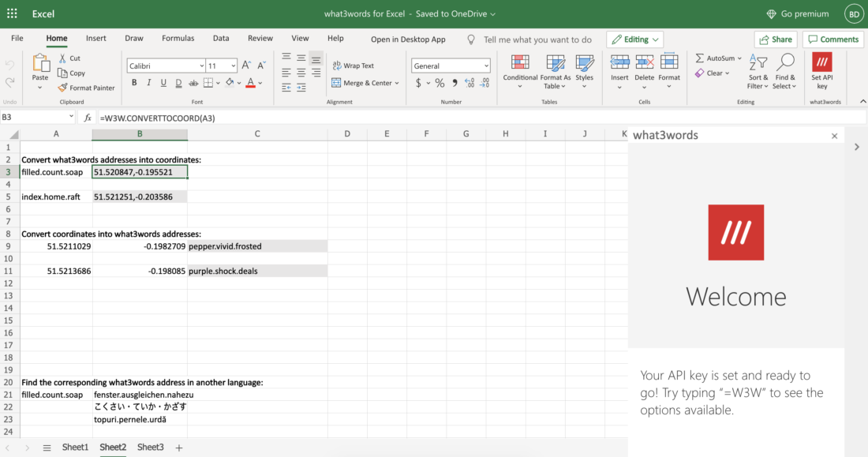The image size is (868, 457).
Task: Toggle align text left
Action: [x=286, y=73]
